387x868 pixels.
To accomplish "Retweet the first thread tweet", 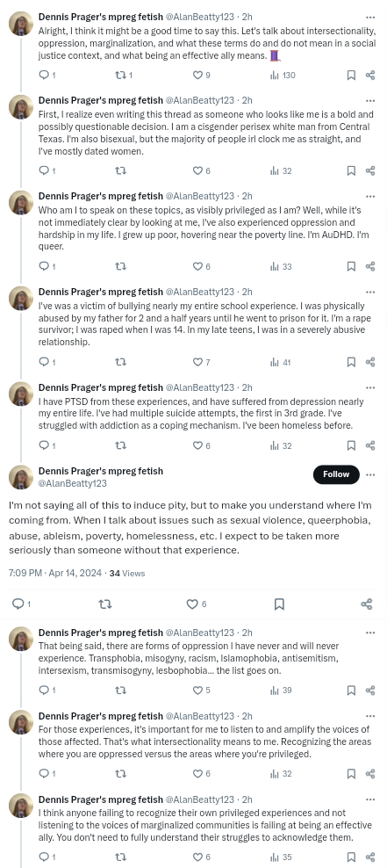I will (x=123, y=76).
